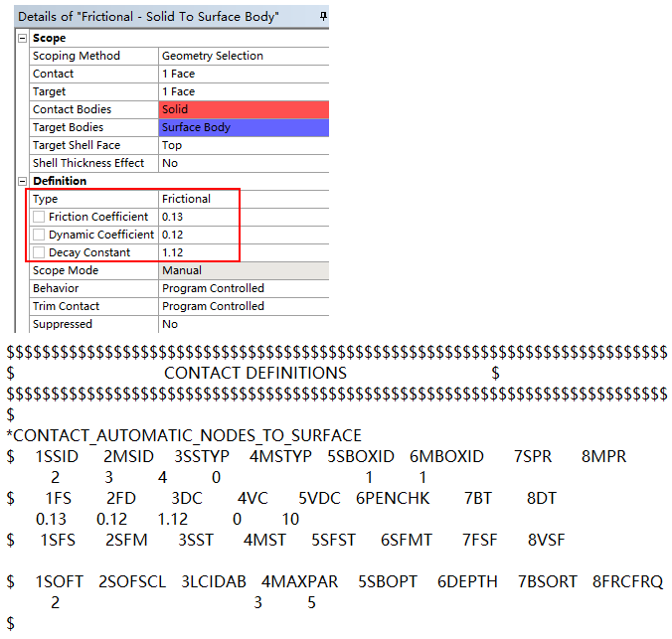Click the *CONTACT_AUTOMATIC_NODES_TO_SURFACE keyword line
This screenshot has height=639, width=672.
[x=184, y=436]
